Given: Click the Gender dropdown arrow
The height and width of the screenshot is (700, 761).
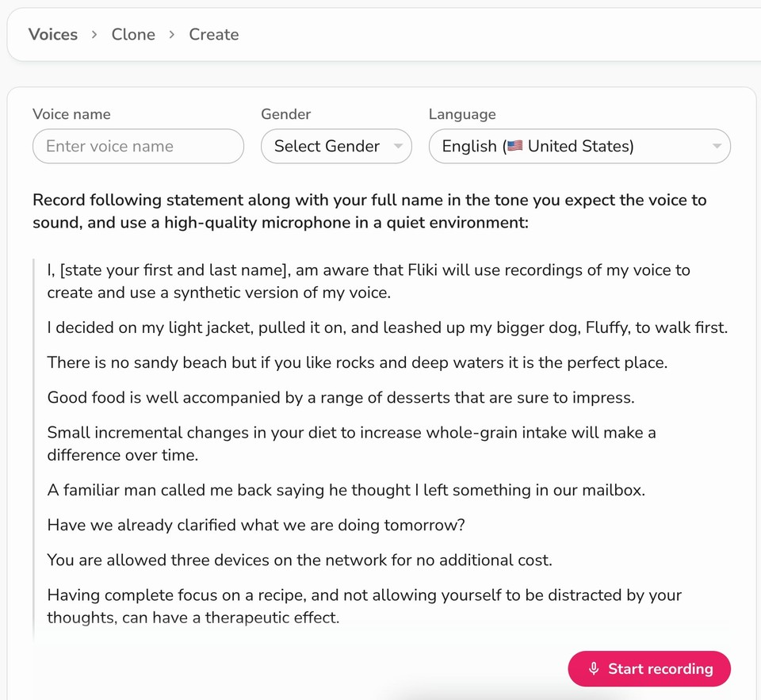Looking at the screenshot, I should point(398,147).
